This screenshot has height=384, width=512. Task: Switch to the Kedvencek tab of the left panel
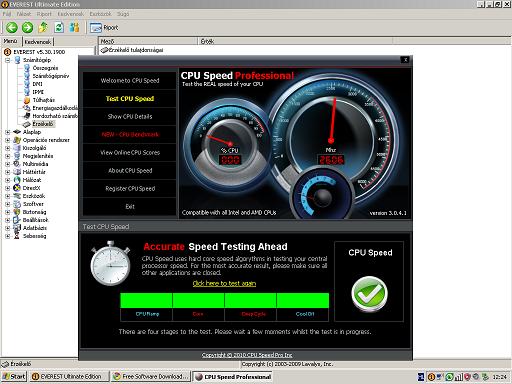38,42
